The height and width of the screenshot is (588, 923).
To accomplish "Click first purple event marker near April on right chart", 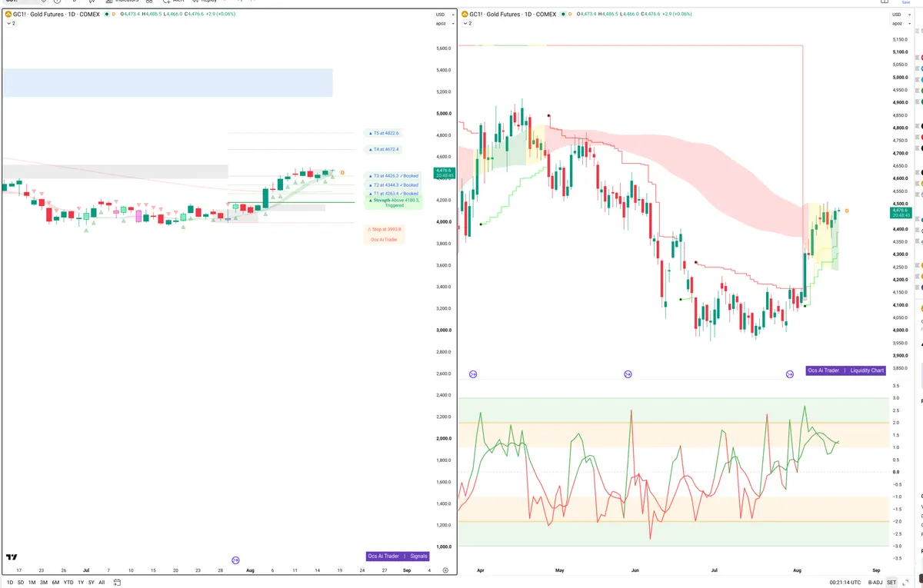I will pyautogui.click(x=473, y=374).
